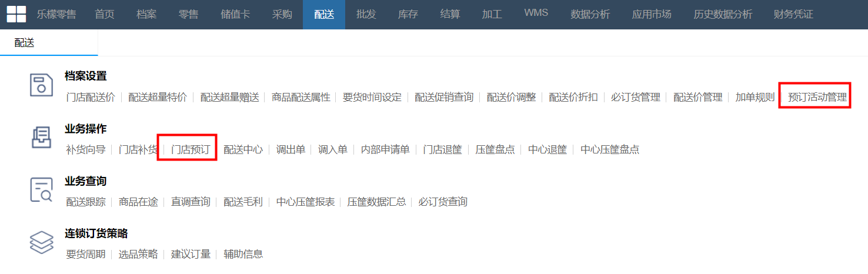The height and width of the screenshot is (274, 868).
Task: Open 配送超量特价 link
Action: 158,97
